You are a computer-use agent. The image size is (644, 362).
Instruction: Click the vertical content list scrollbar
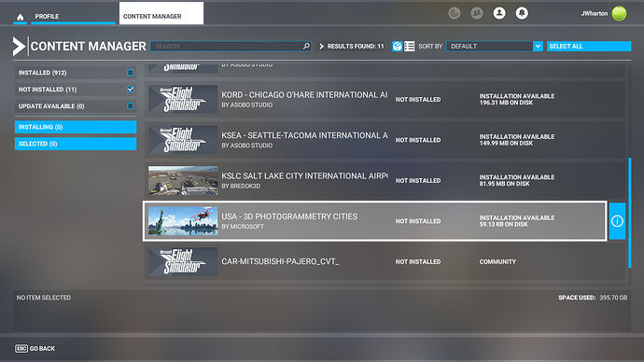(630, 213)
